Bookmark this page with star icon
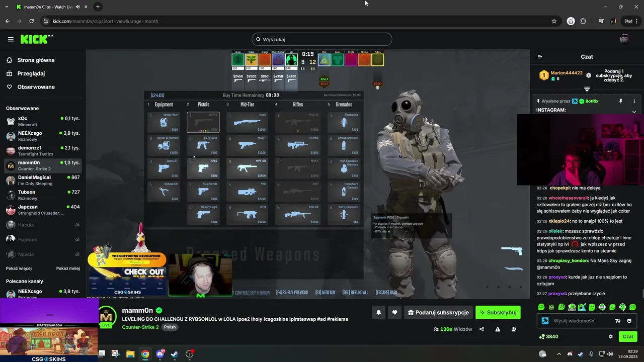This screenshot has height=362, width=644. click(554, 21)
